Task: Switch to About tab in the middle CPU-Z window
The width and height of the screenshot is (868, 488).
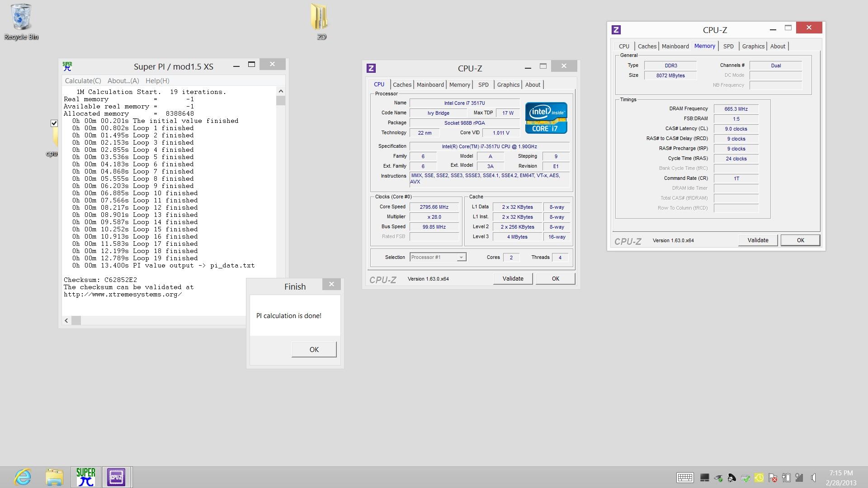Action: (x=533, y=84)
